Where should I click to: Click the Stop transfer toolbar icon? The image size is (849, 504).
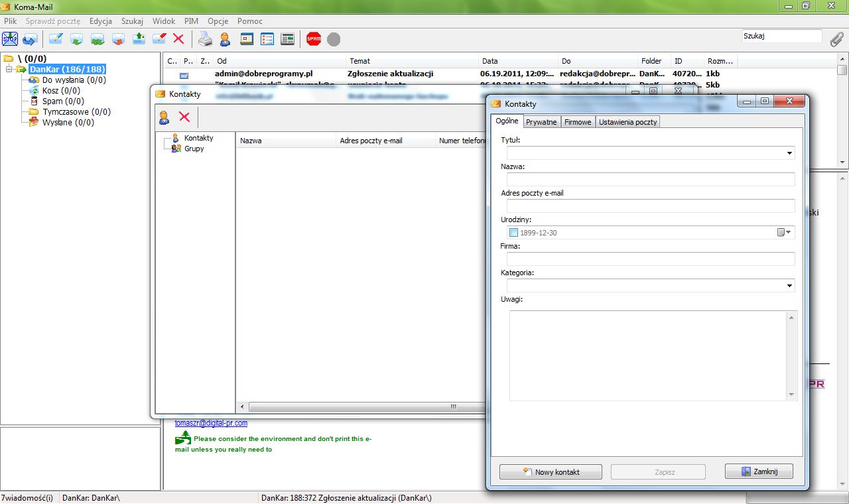[x=10, y=39]
